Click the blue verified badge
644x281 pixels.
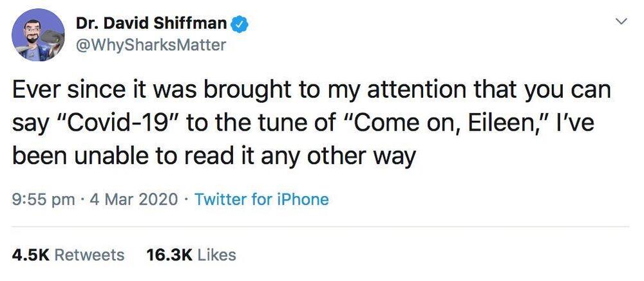click(x=240, y=24)
